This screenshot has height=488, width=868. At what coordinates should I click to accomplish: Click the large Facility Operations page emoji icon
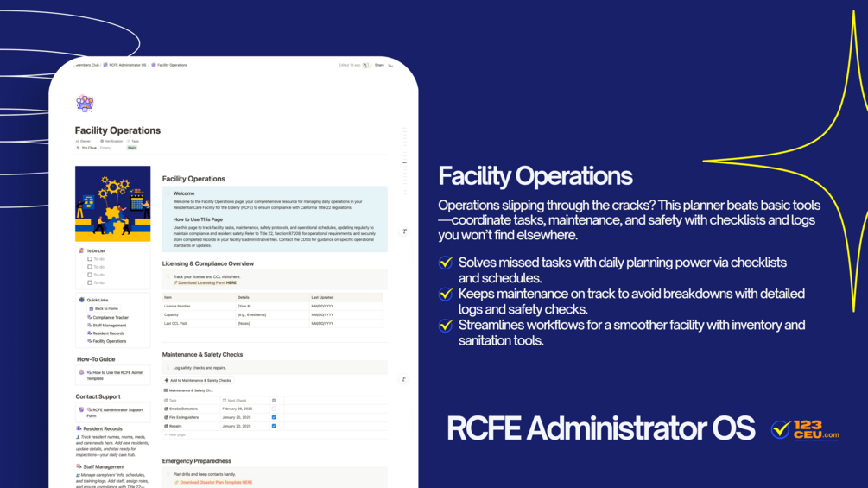coord(85,104)
